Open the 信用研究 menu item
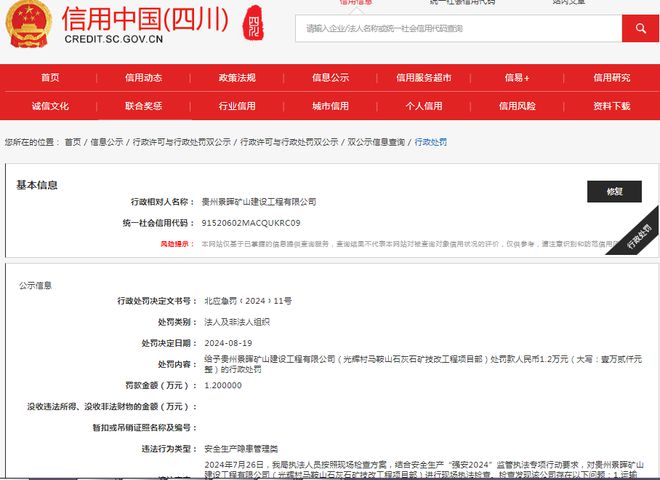 612,78
